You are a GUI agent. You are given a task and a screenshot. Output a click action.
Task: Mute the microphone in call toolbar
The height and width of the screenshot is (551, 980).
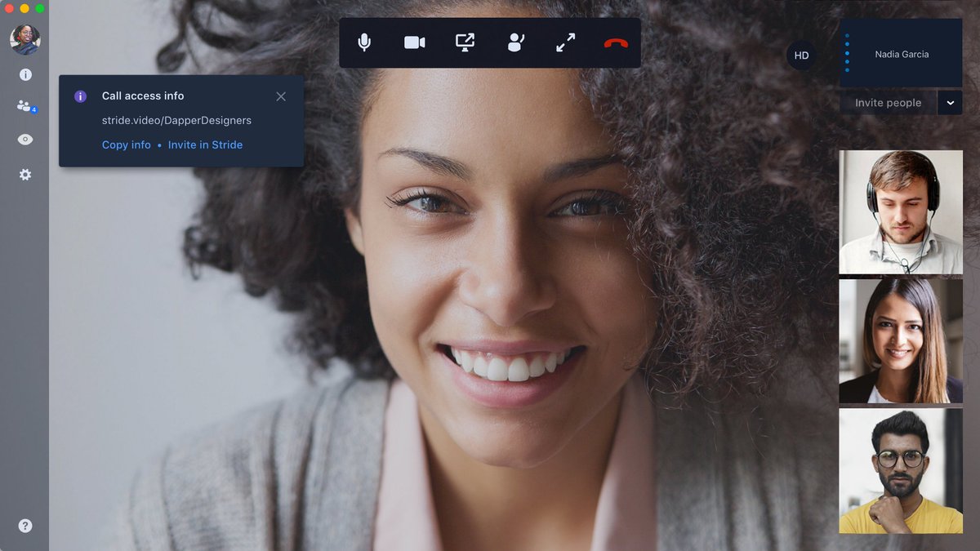point(364,42)
